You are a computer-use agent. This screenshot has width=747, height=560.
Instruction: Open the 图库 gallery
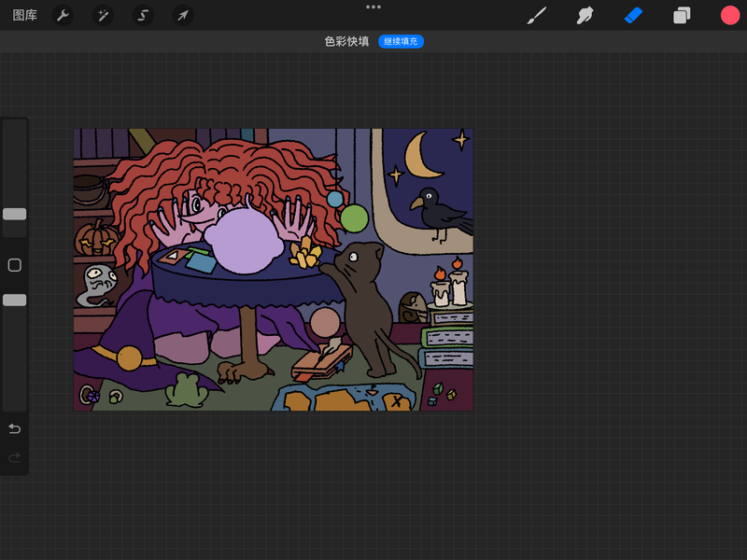point(25,15)
